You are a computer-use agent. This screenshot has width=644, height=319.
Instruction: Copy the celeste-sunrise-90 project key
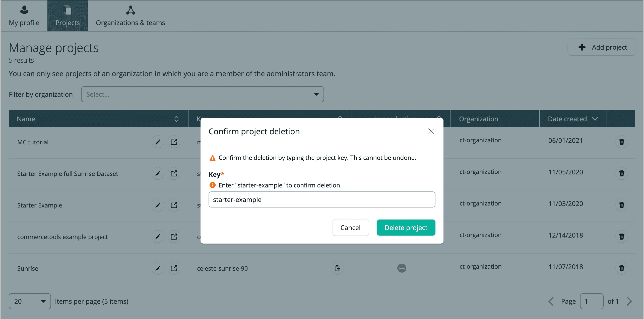[x=337, y=268]
